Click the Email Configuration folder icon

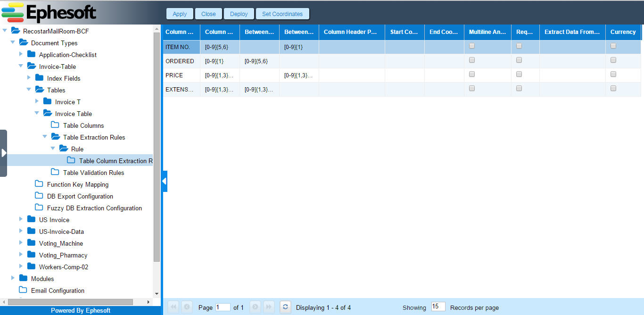(23, 290)
